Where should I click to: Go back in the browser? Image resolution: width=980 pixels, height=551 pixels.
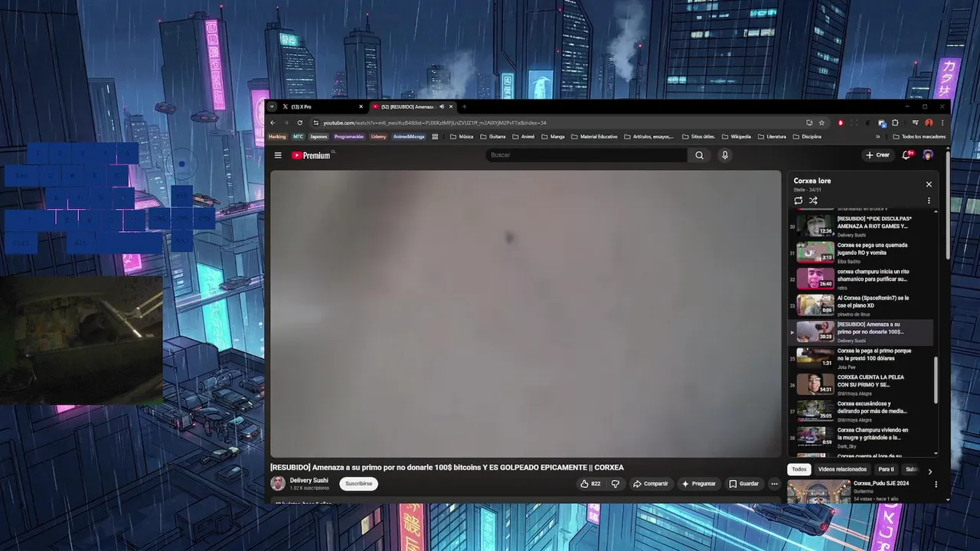click(x=272, y=122)
